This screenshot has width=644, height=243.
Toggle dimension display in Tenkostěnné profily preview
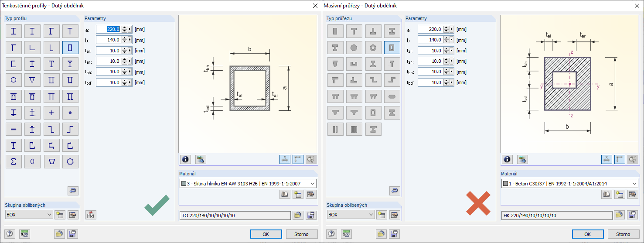point(285,159)
